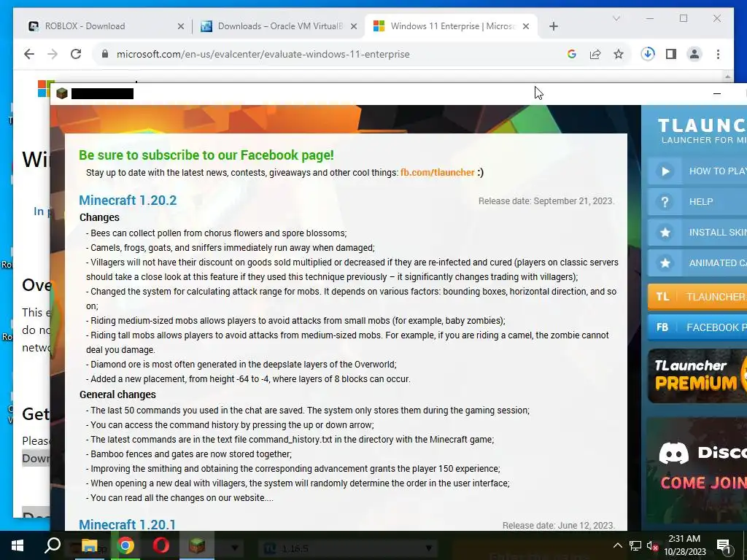Minimize the TLauncher window
747x560 pixels.
click(716, 94)
